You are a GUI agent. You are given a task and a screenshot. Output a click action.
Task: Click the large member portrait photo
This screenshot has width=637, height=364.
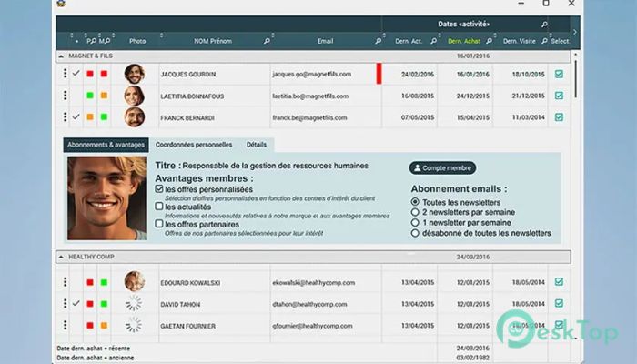[x=106, y=198]
